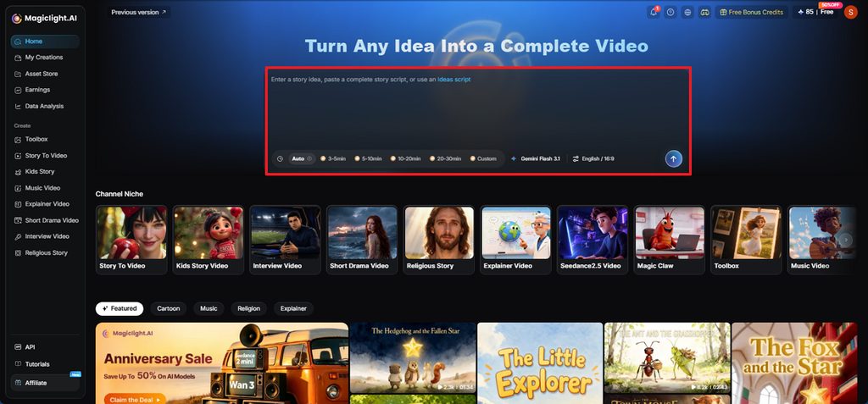Go to Home in the sidebar

pos(45,42)
